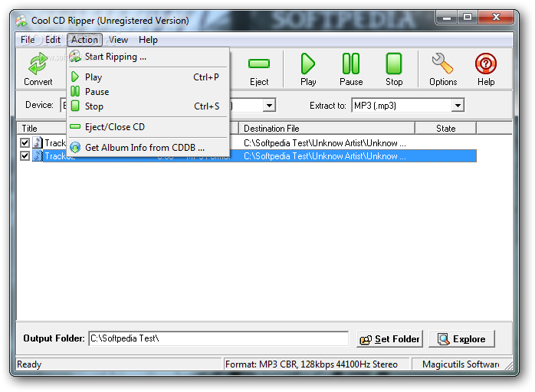The height and width of the screenshot is (392, 535).
Task: Open the Edit menu
Action: click(53, 40)
